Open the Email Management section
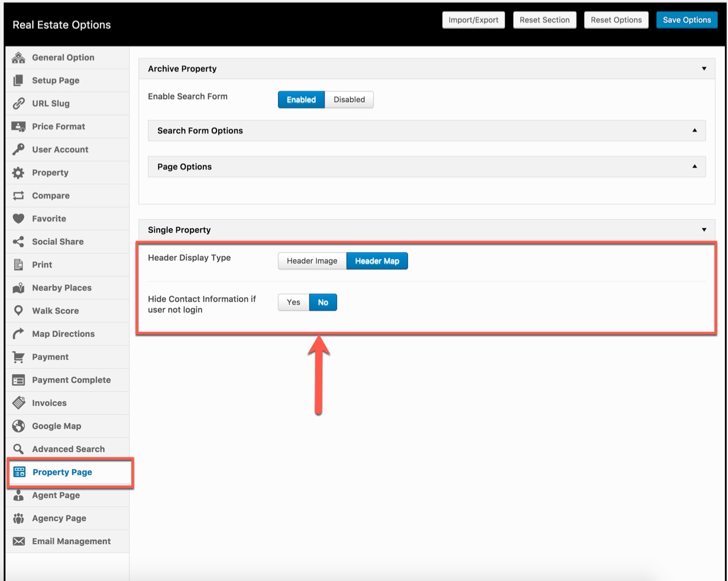 point(67,541)
